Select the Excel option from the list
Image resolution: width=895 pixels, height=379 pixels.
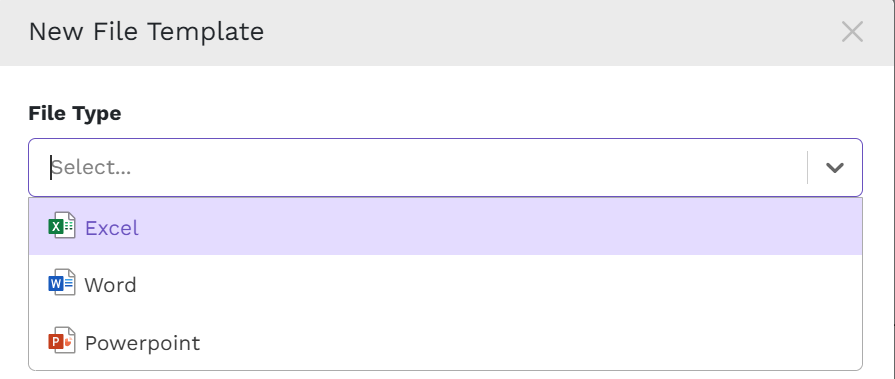(445, 227)
